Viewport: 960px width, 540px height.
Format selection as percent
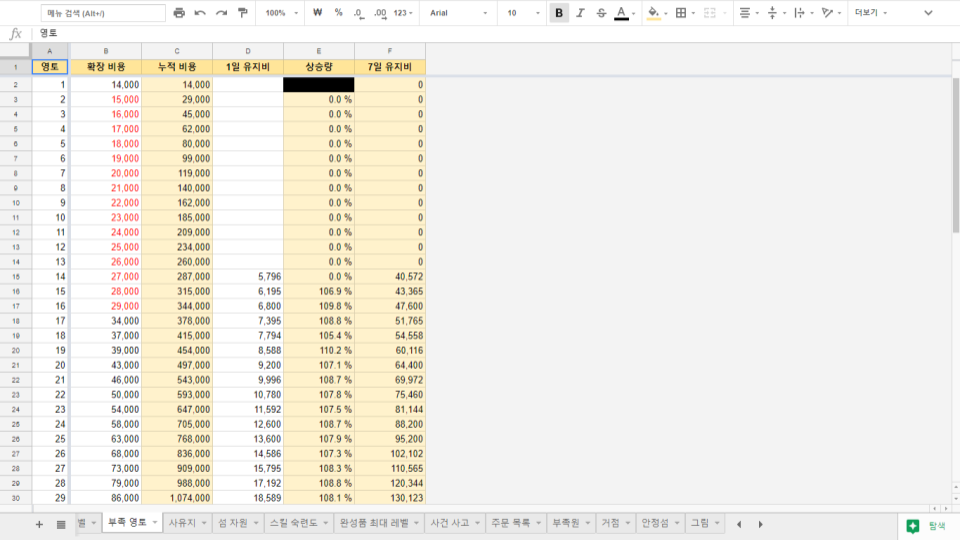(x=338, y=13)
